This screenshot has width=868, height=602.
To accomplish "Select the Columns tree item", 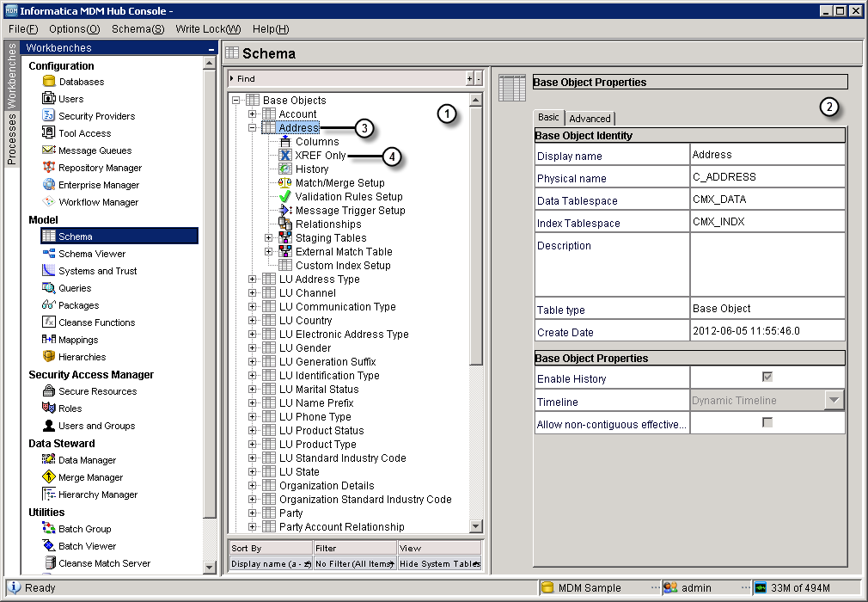I will point(317,142).
